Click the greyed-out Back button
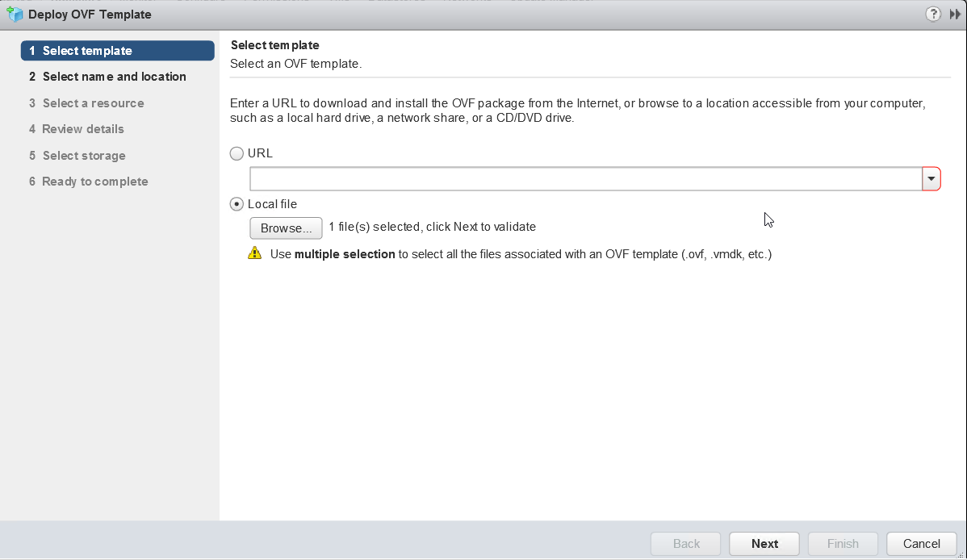This screenshot has height=560, width=967. (x=686, y=544)
